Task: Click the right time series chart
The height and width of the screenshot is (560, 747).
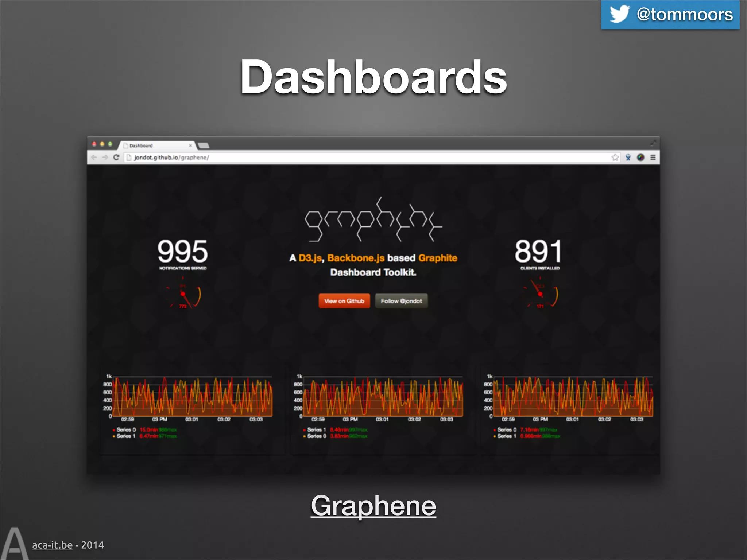Action: [x=573, y=397]
